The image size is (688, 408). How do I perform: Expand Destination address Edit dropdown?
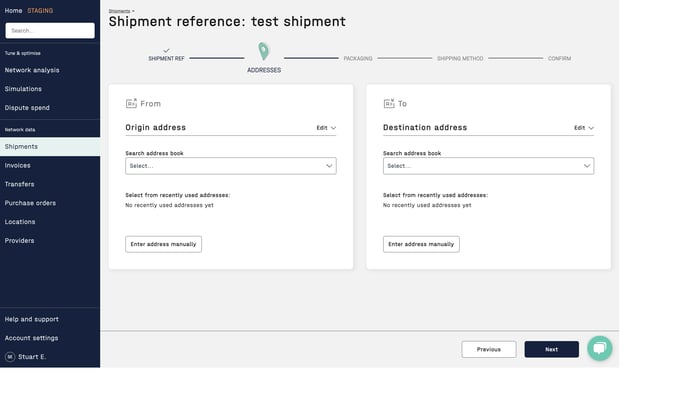584,128
